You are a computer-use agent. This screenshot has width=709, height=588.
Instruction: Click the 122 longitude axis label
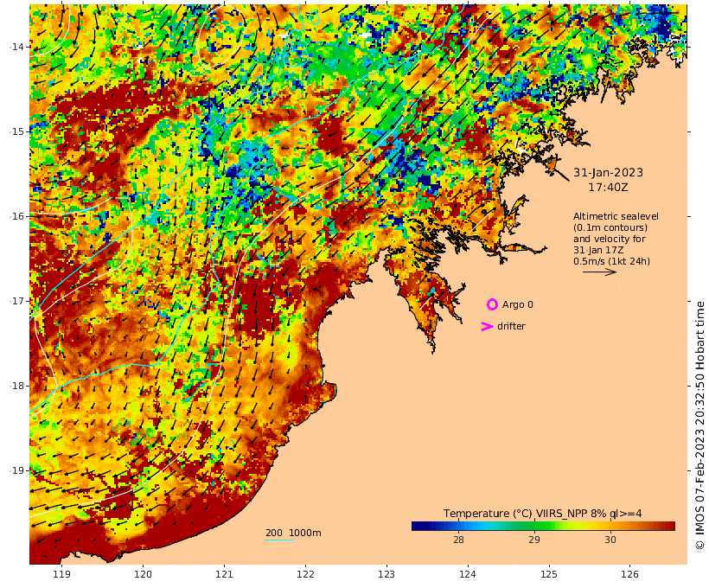coord(306,574)
